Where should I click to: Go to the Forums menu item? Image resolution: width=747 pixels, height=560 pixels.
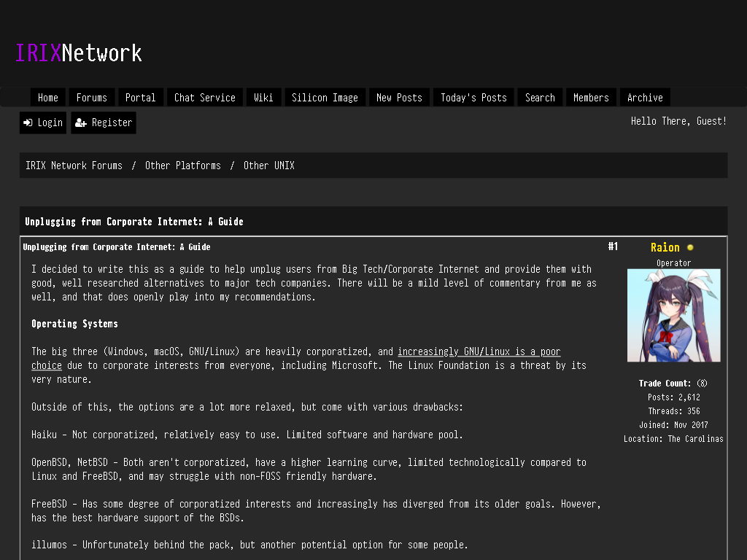91,98
